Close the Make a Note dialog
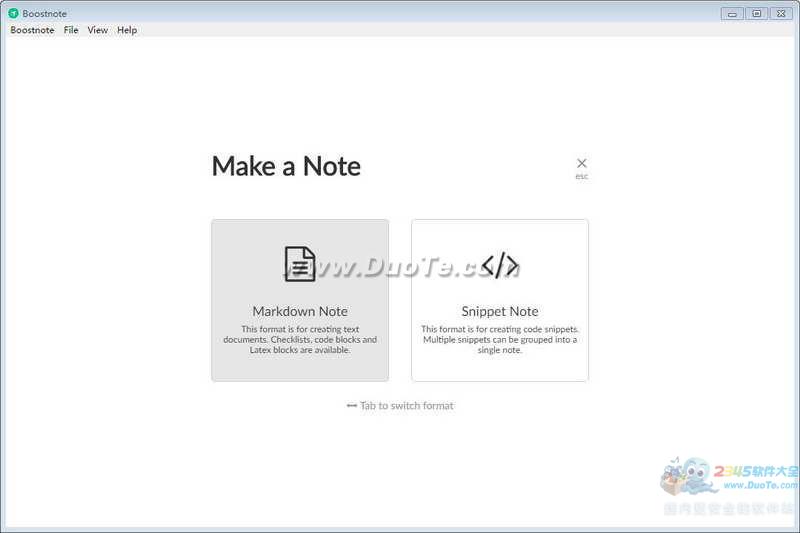 [582, 163]
